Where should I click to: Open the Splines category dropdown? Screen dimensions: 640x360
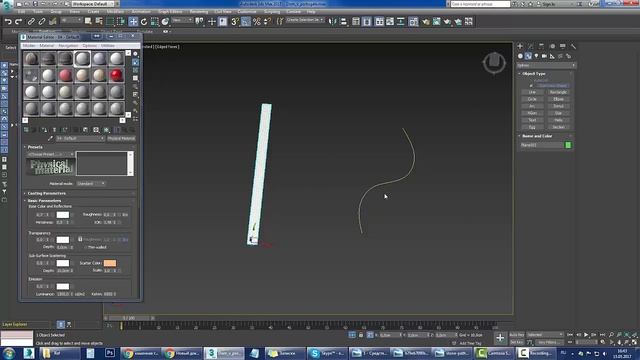pyautogui.click(x=546, y=65)
